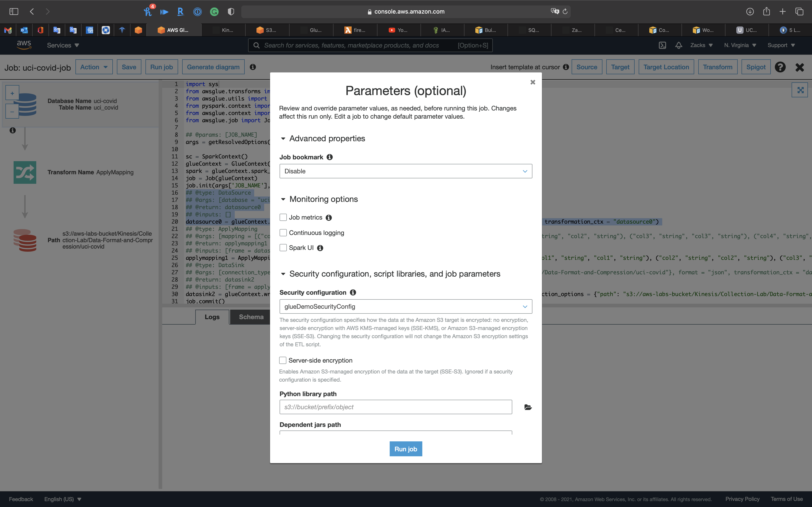This screenshot has width=812, height=507.
Task: Open AWS CloudShell icon in header
Action: coord(662,45)
